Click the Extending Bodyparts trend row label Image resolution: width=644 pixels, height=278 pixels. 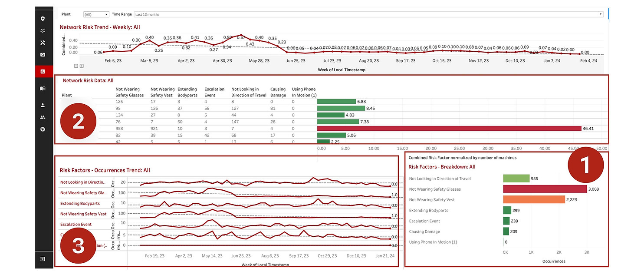pos(80,203)
